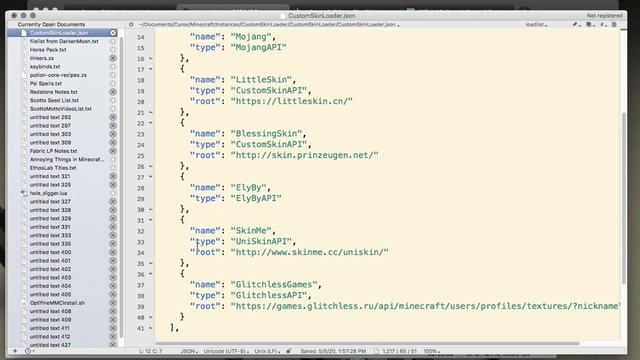Screen dimensions: 640x360
Task: Select Horse Pack.txt in sidebar
Action: coord(48,50)
